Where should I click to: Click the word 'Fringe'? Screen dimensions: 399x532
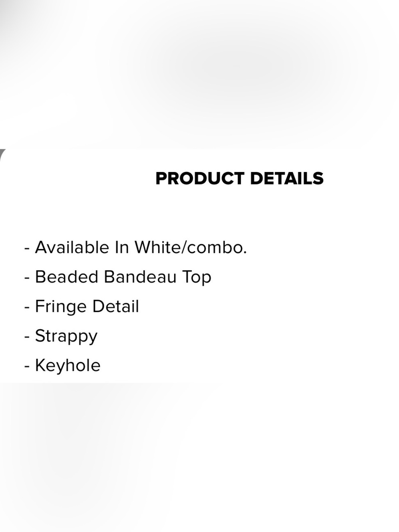(61, 307)
